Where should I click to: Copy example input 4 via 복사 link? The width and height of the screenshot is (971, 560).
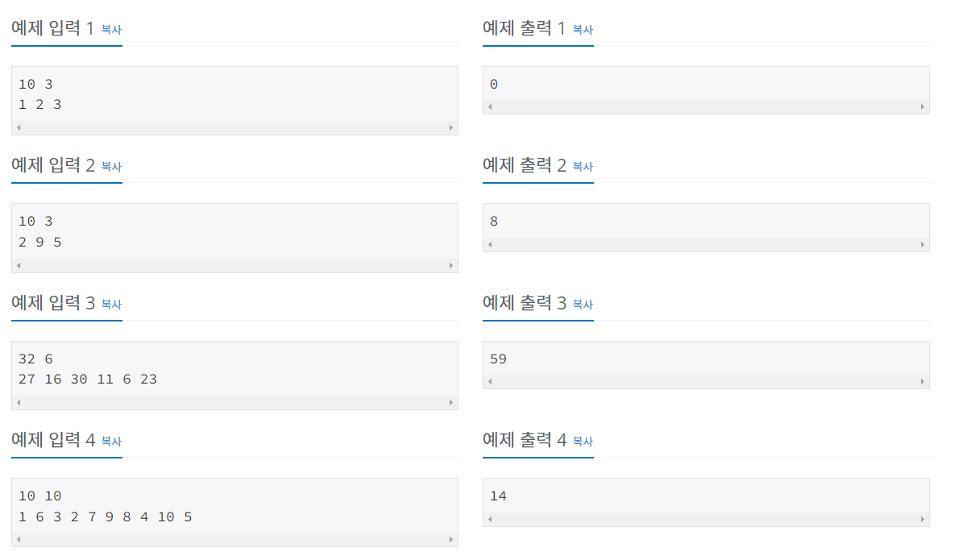111,442
